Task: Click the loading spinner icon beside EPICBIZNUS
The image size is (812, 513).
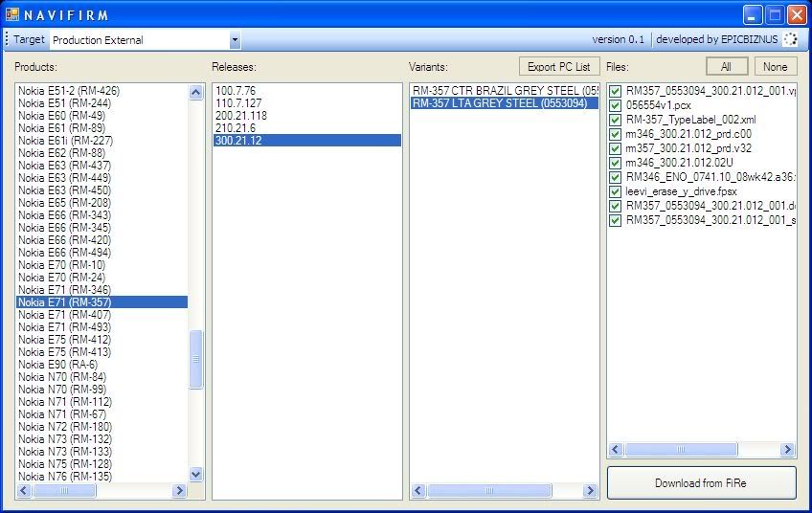Action: pyautogui.click(x=790, y=39)
